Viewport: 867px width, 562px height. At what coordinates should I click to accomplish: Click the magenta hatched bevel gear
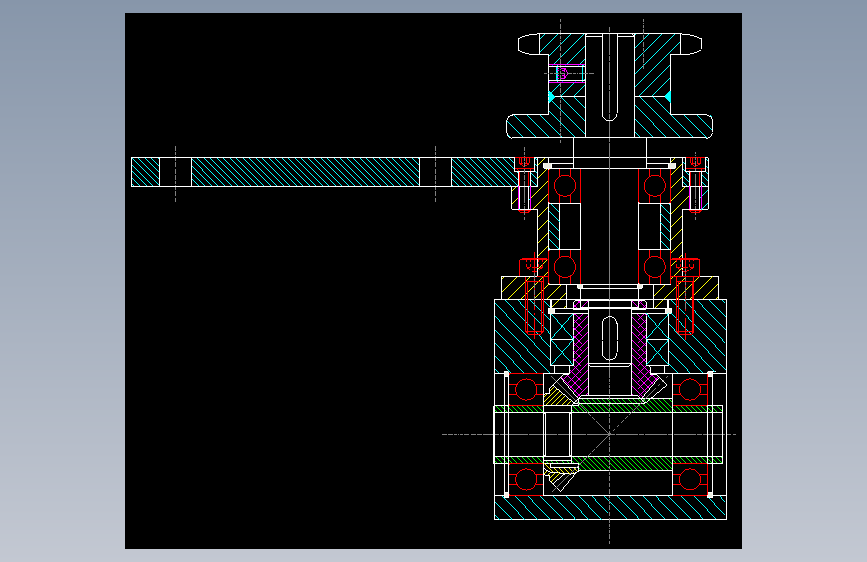[609, 351]
